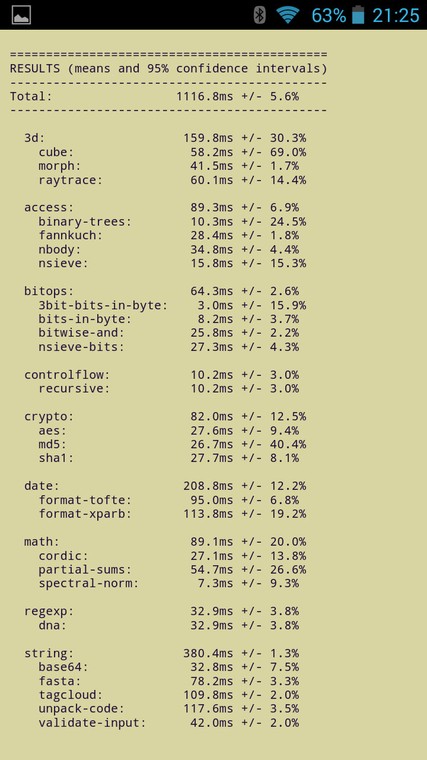Tap the regexp dna result line
427x760 pixels.
(169, 625)
